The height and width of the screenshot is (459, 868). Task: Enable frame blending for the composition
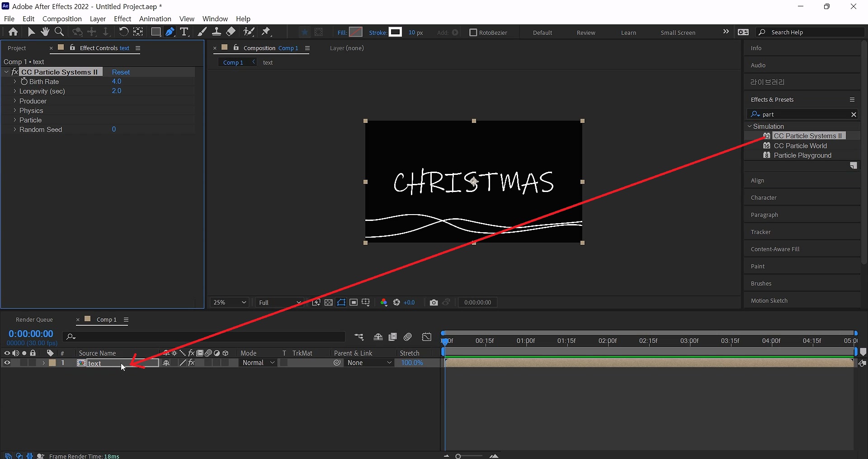(x=392, y=337)
